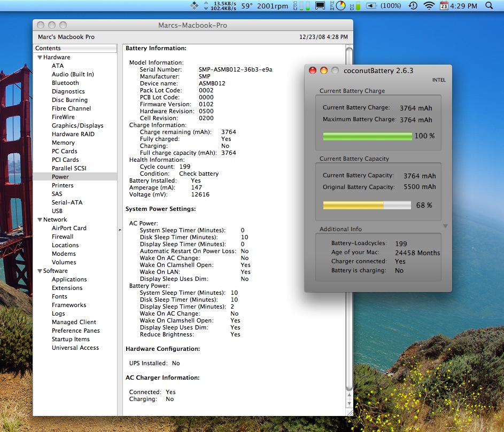
Task: Open the Wi-Fi AirPort status icon
Action: (429, 6)
